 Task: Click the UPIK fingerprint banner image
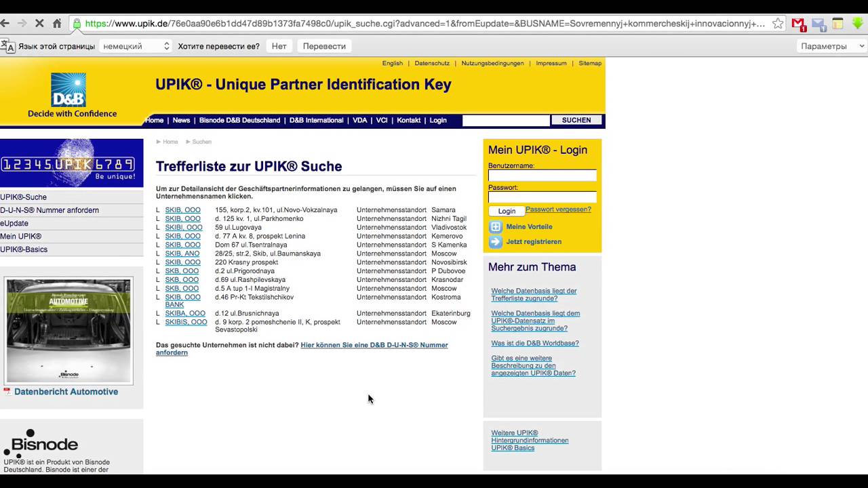point(72,163)
